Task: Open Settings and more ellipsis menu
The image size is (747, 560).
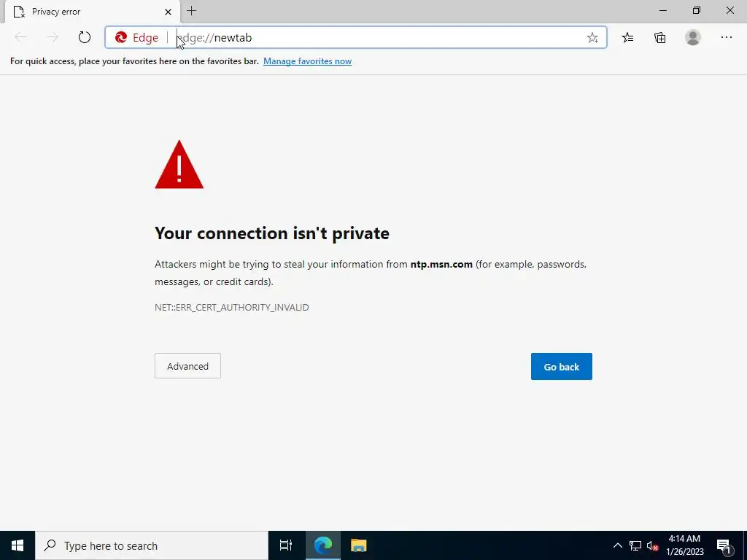Action: (726, 37)
